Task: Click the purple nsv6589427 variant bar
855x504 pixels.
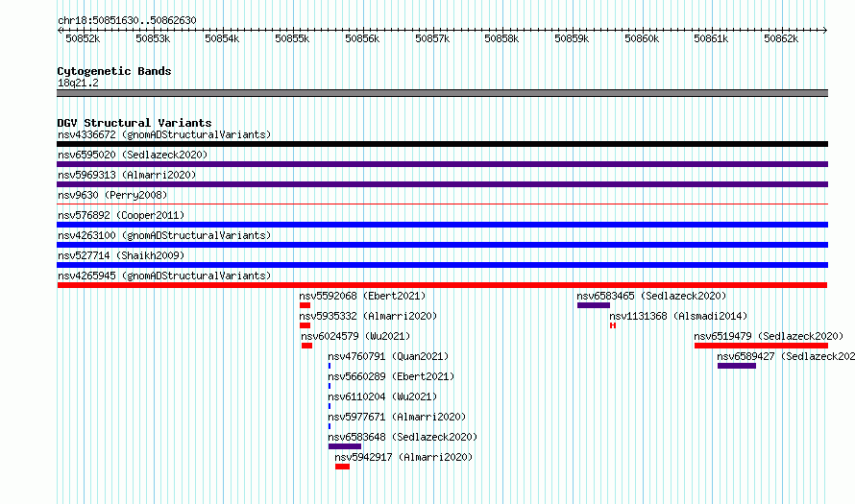Action: click(x=737, y=366)
